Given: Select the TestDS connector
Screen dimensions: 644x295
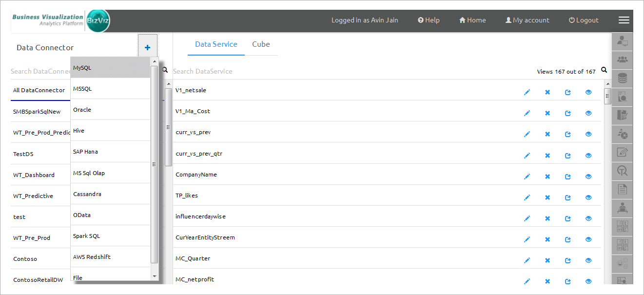Looking at the screenshot, I should tap(23, 154).
